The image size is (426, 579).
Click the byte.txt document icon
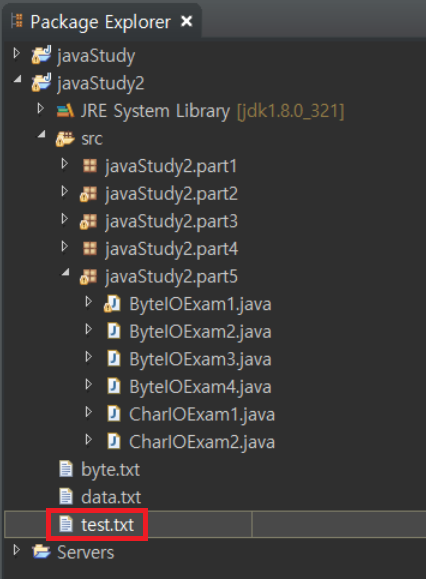tap(66, 469)
